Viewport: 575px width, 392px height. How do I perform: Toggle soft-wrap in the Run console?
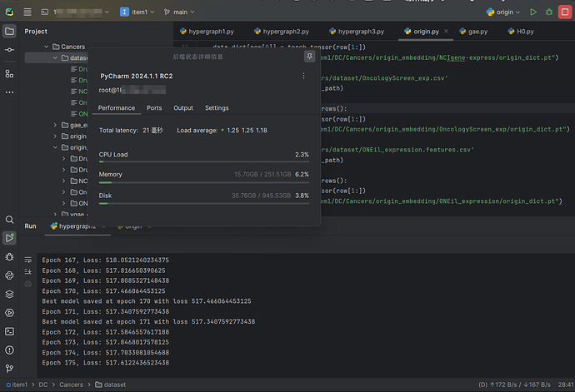point(28,260)
